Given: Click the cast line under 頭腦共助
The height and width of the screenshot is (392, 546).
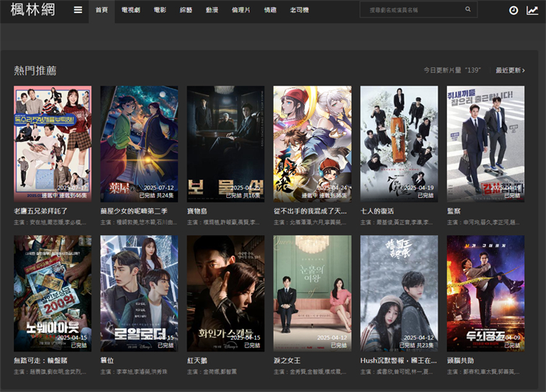Looking at the screenshot, I should coord(484,372).
